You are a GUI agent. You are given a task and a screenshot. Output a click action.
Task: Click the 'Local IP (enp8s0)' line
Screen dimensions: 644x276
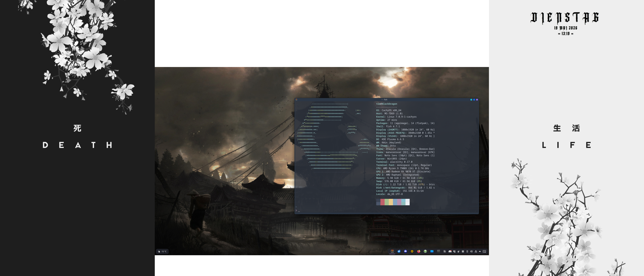click(x=400, y=191)
